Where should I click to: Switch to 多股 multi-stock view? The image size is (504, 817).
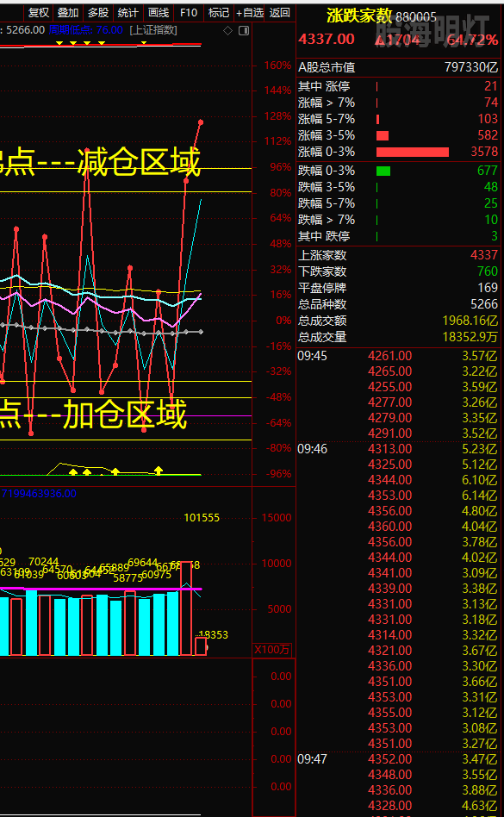click(x=98, y=13)
